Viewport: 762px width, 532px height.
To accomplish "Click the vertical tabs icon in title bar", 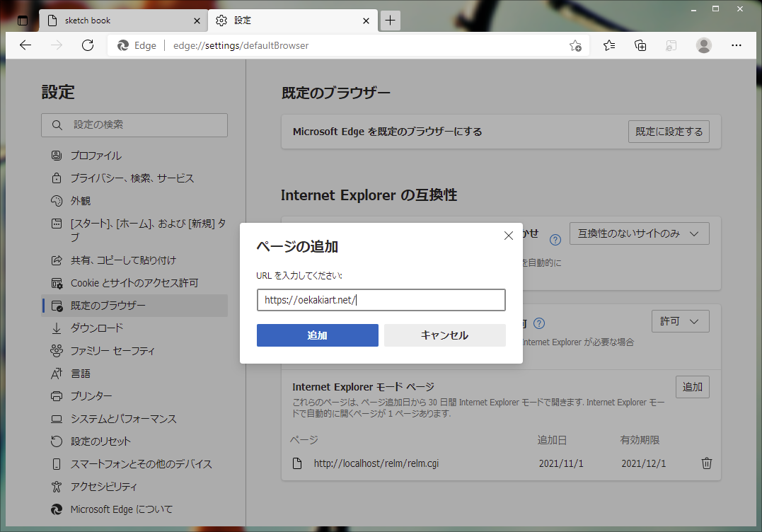I will tap(23, 21).
